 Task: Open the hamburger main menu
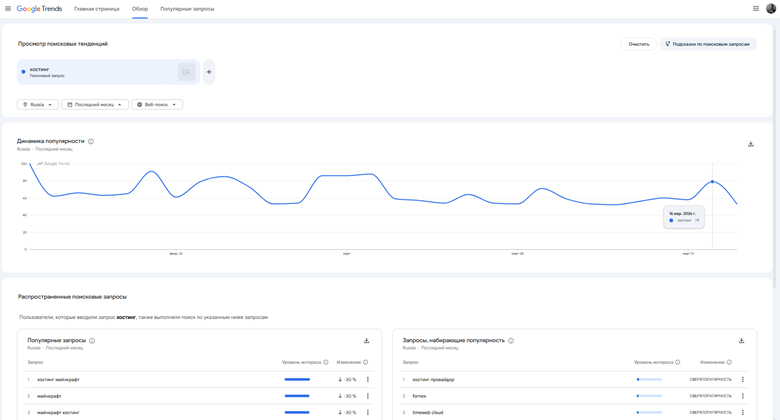coord(8,8)
